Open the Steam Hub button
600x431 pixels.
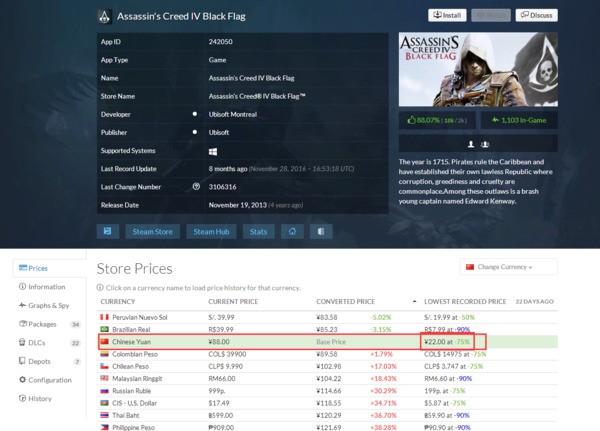click(x=211, y=232)
